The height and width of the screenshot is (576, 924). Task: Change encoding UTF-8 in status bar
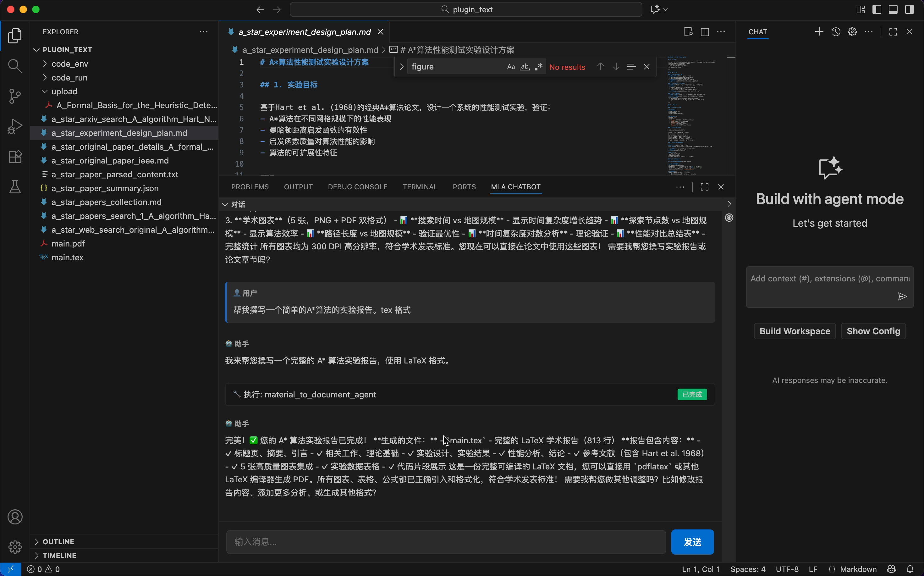[787, 569]
